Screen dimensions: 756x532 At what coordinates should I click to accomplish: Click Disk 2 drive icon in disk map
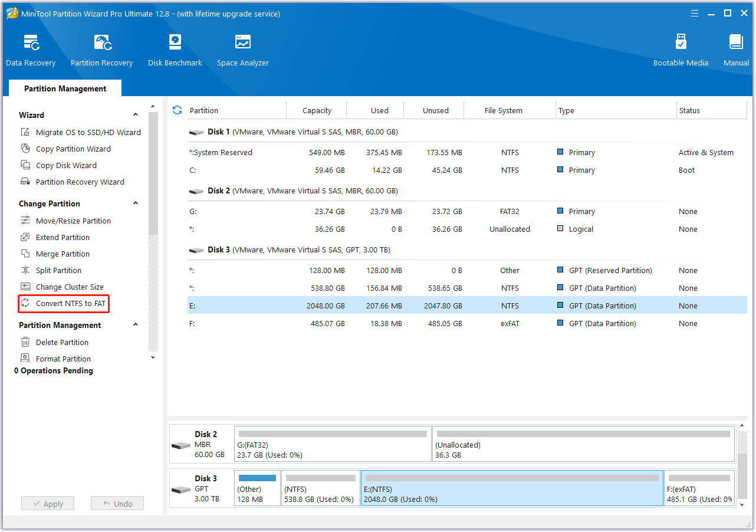tap(181, 445)
